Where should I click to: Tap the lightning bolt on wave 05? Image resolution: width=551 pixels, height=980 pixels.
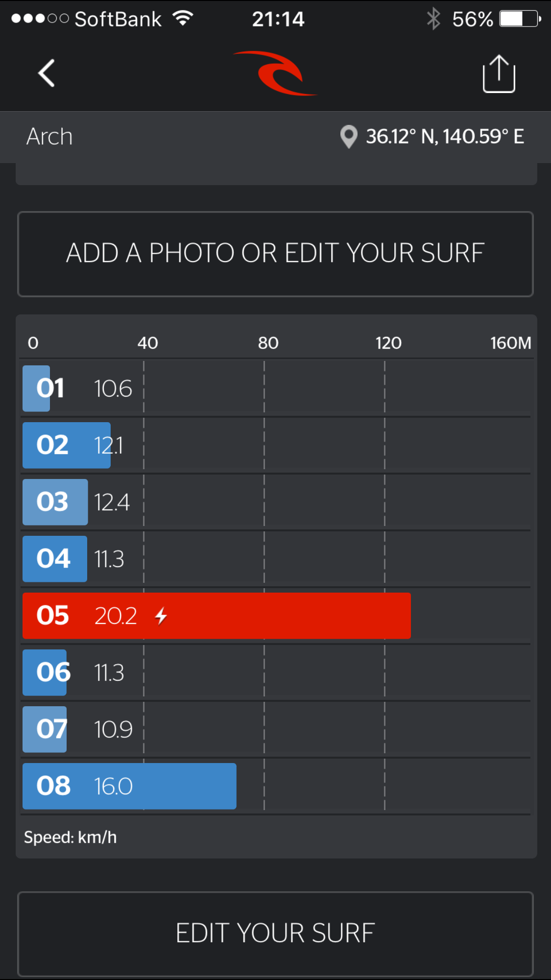[x=161, y=616]
